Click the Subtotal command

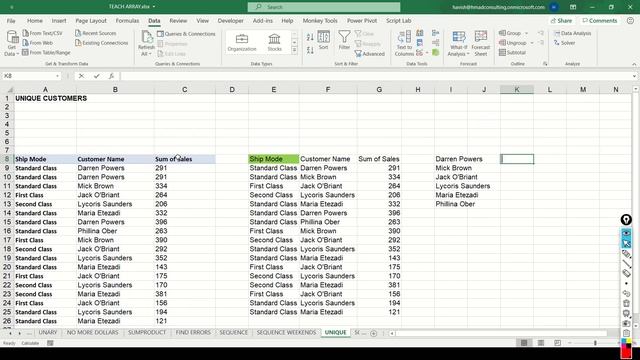[x=512, y=53]
